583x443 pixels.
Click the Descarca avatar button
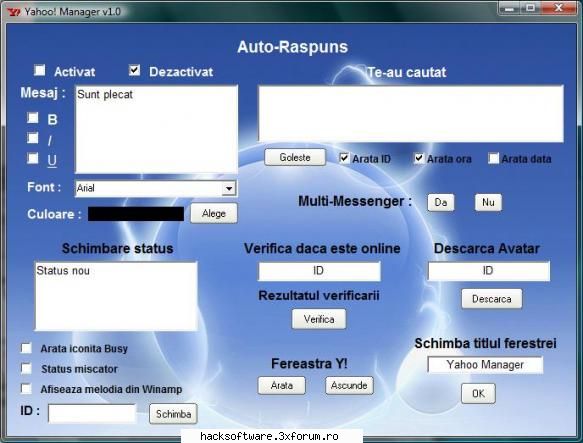point(492,299)
